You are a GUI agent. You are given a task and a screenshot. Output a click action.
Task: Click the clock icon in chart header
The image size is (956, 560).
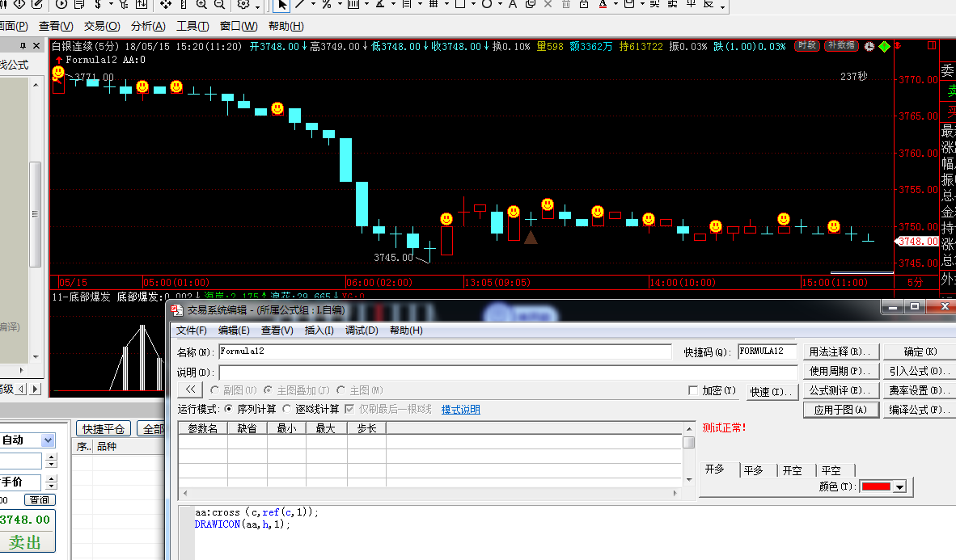point(869,47)
